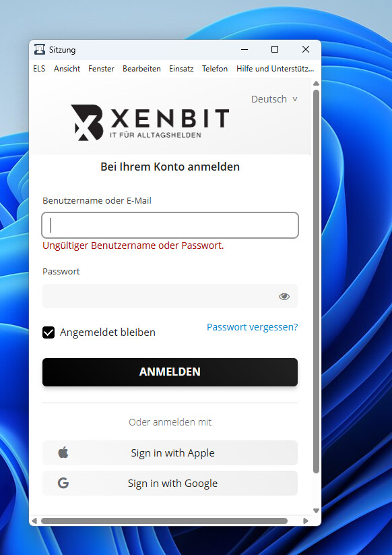
Task: Click the horizontal scrollbar right arrow
Action: click(x=306, y=521)
